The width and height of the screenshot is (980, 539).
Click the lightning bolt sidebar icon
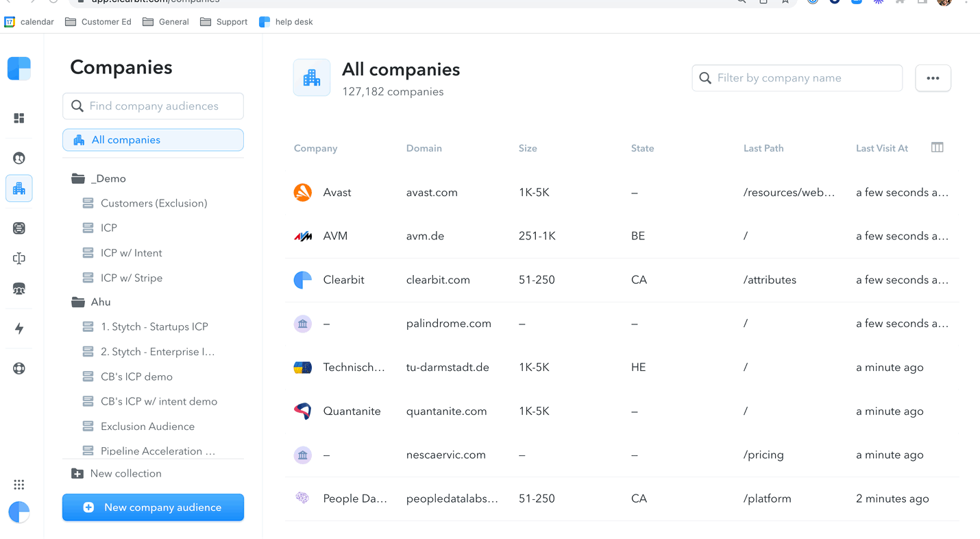[19, 328]
